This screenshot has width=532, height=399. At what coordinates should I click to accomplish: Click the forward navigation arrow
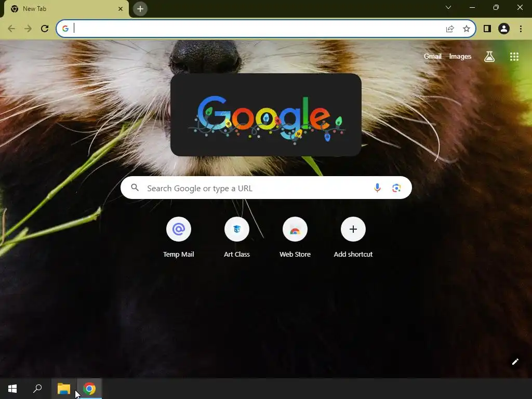pyautogui.click(x=28, y=29)
